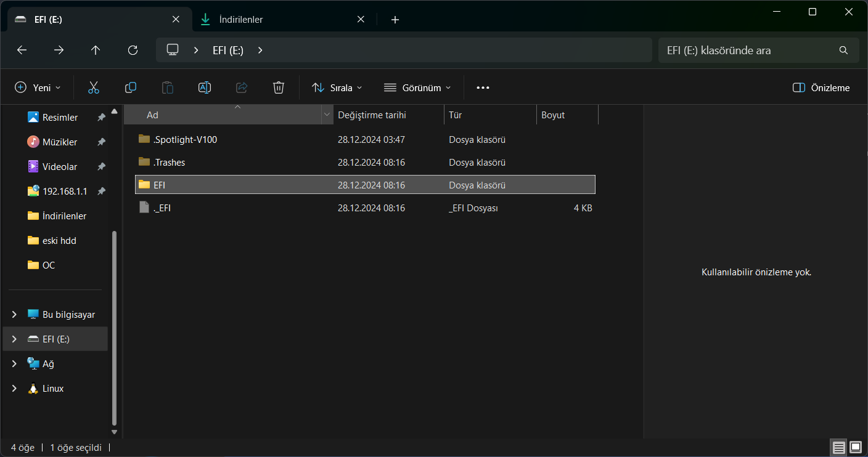Switch to large thumbnails view in status bar
The image size is (868, 457).
[x=856, y=447]
